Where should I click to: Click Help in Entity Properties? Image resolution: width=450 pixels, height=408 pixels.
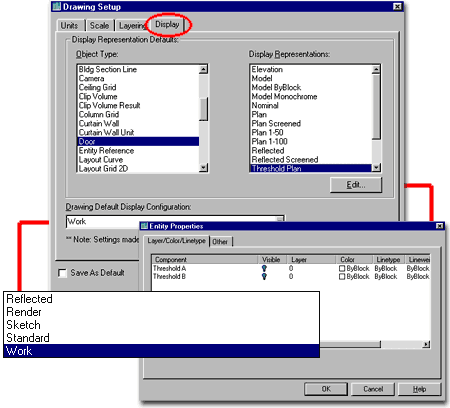coord(419,389)
